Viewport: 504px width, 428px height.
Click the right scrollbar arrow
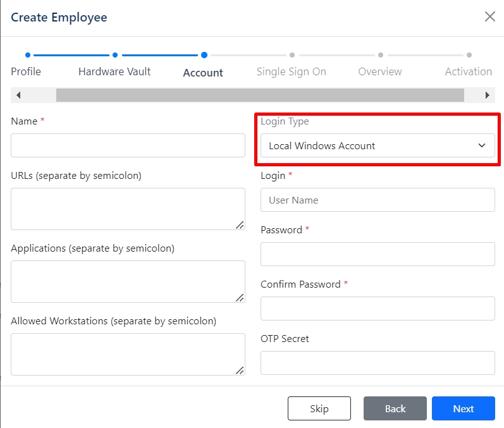tap(488, 95)
